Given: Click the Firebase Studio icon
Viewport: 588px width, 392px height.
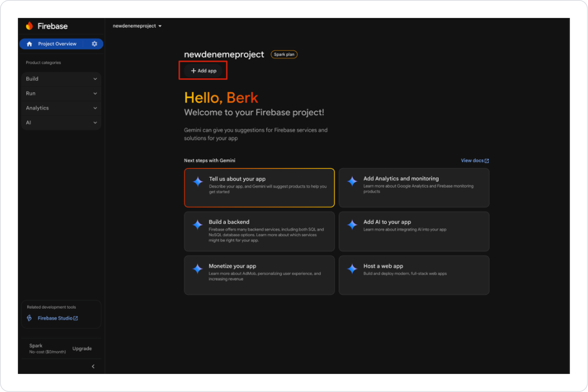Looking at the screenshot, I should click(x=30, y=318).
